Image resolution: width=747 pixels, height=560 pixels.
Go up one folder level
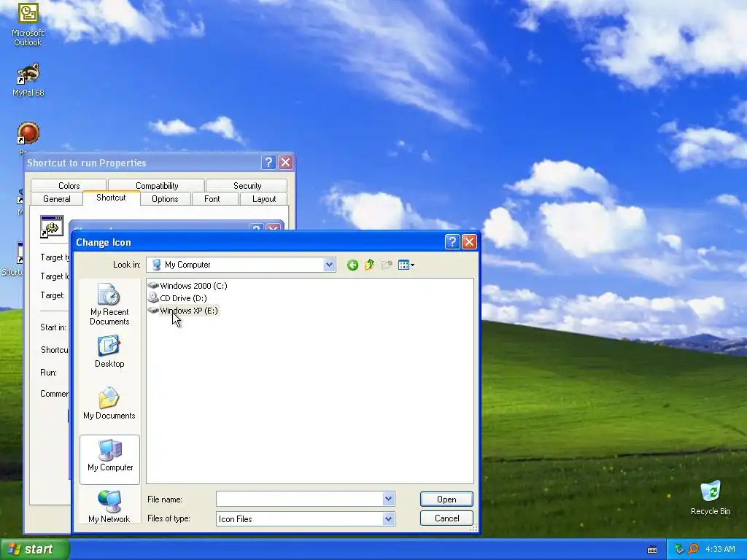point(370,265)
